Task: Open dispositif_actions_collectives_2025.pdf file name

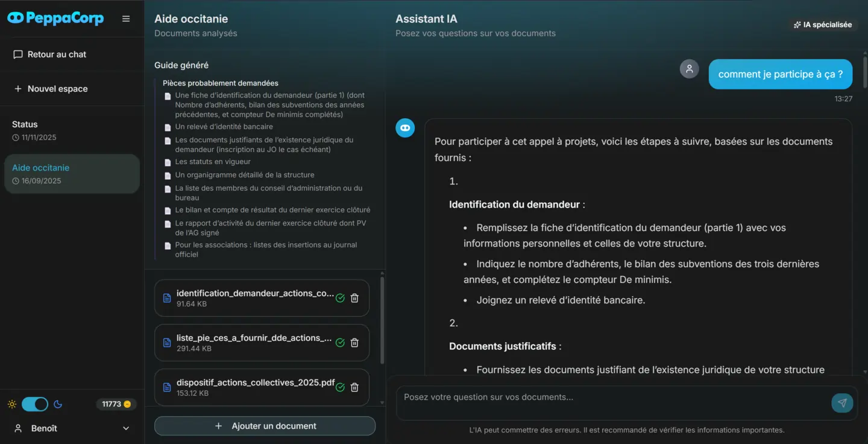Action: (x=256, y=382)
